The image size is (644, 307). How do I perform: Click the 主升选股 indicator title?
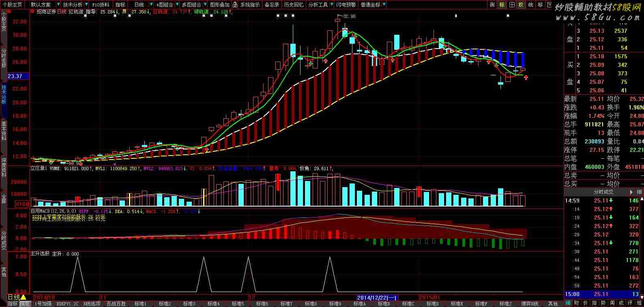[40, 254]
